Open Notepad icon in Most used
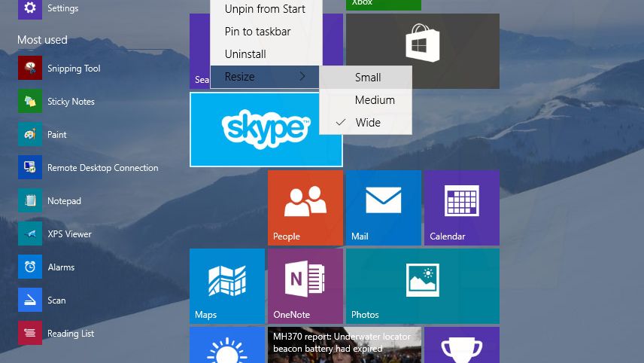 (30, 200)
